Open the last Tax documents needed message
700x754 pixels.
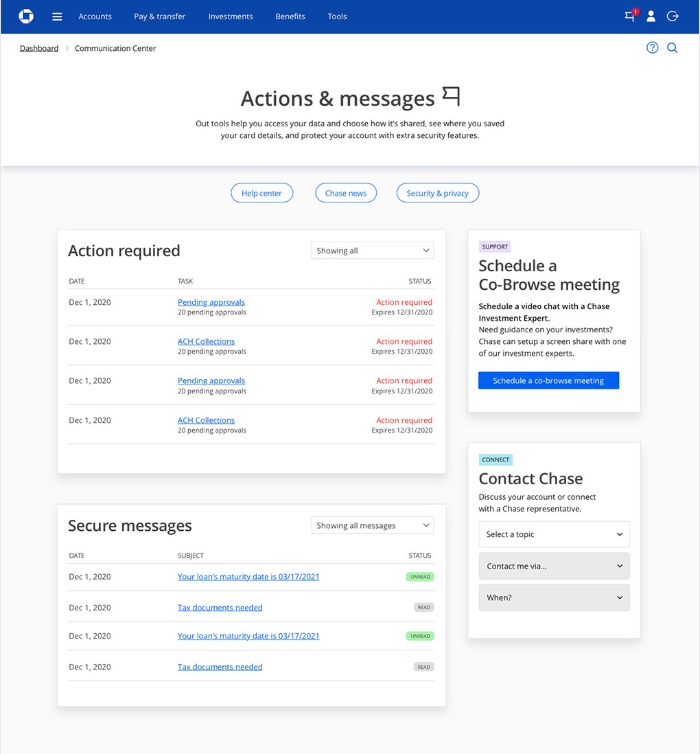[x=220, y=667]
